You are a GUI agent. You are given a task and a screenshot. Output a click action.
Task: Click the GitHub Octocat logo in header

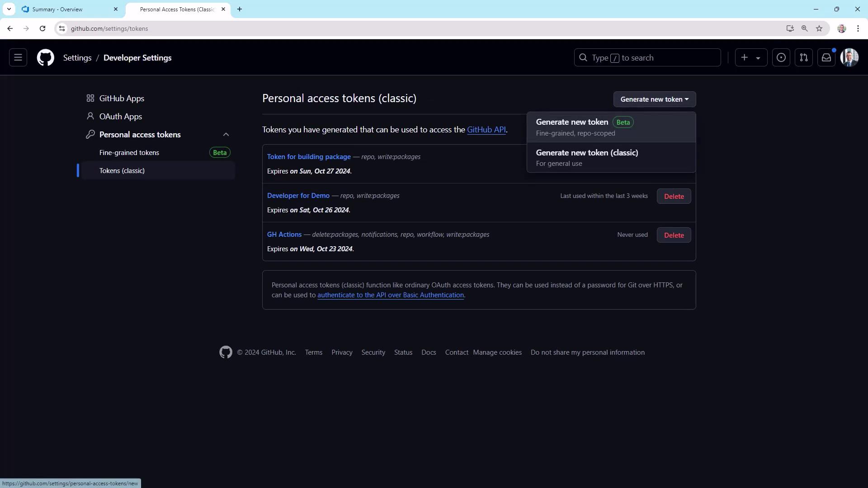(x=45, y=58)
